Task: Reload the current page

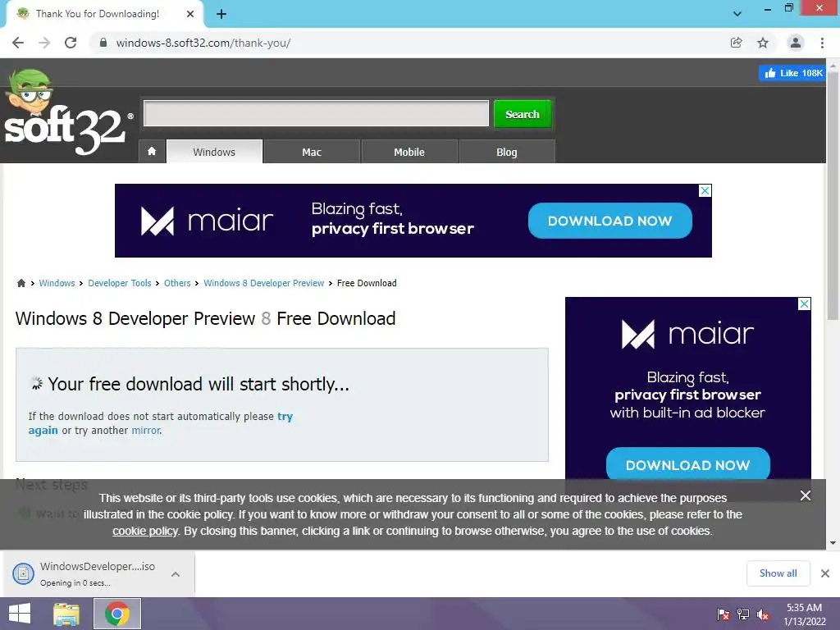Action: point(71,43)
